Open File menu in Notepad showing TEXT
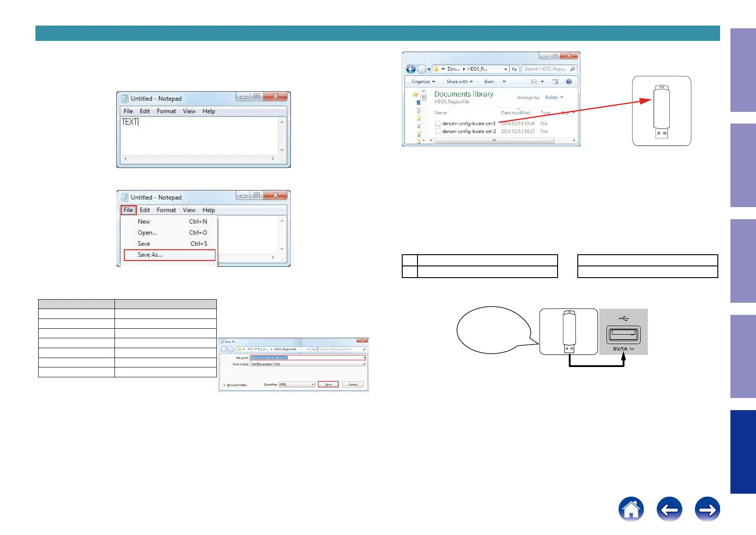 click(x=128, y=111)
